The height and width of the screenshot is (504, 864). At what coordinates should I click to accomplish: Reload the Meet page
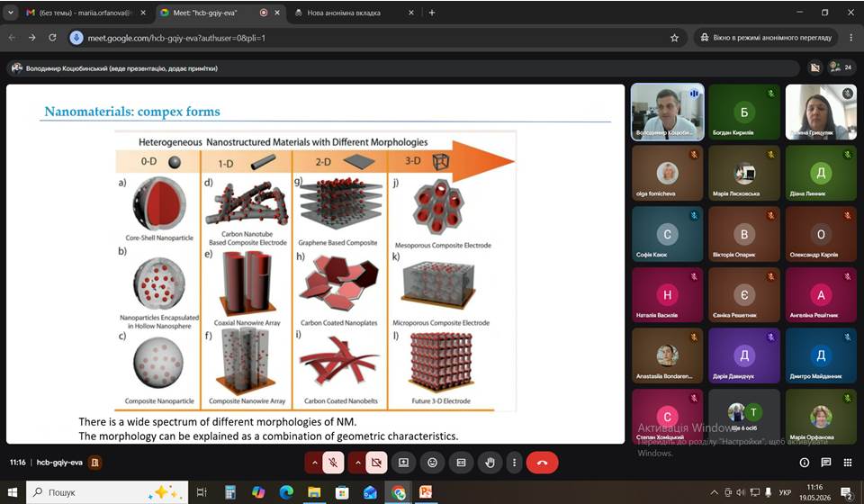pos(52,38)
